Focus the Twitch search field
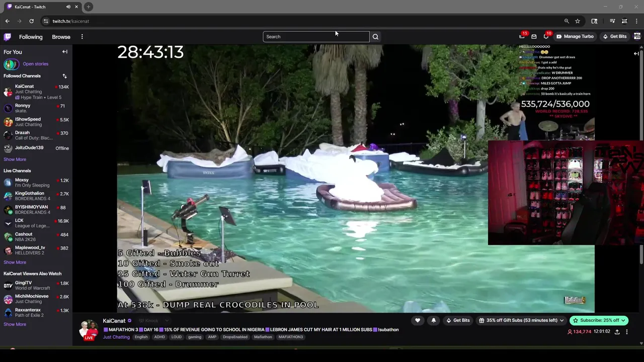Viewport: 644px width, 362px height. [316, 37]
